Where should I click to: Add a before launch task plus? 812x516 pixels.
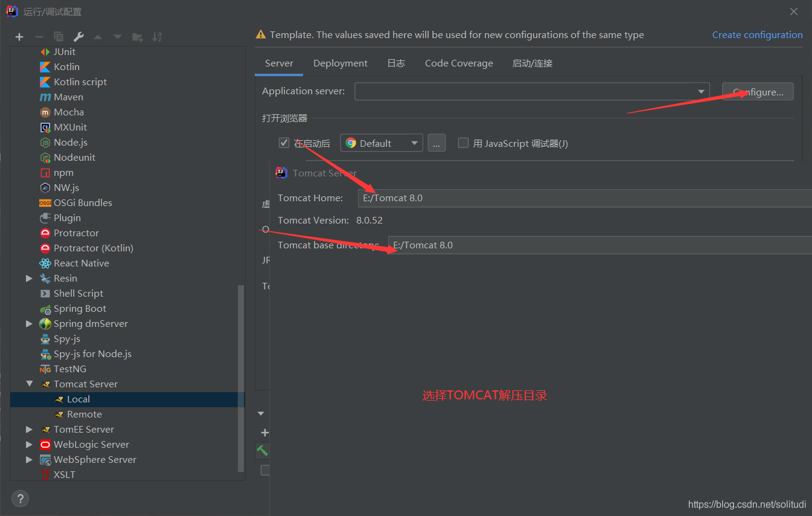(x=264, y=433)
